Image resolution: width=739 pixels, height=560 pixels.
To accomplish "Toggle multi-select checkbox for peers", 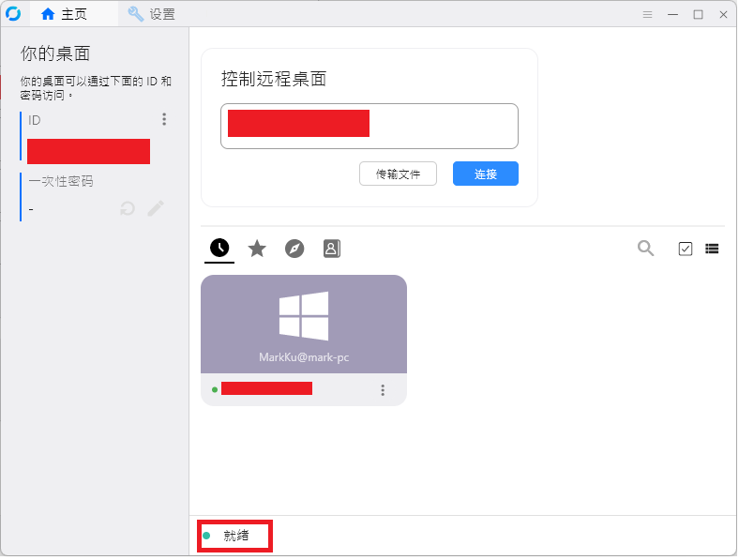I will (x=686, y=249).
